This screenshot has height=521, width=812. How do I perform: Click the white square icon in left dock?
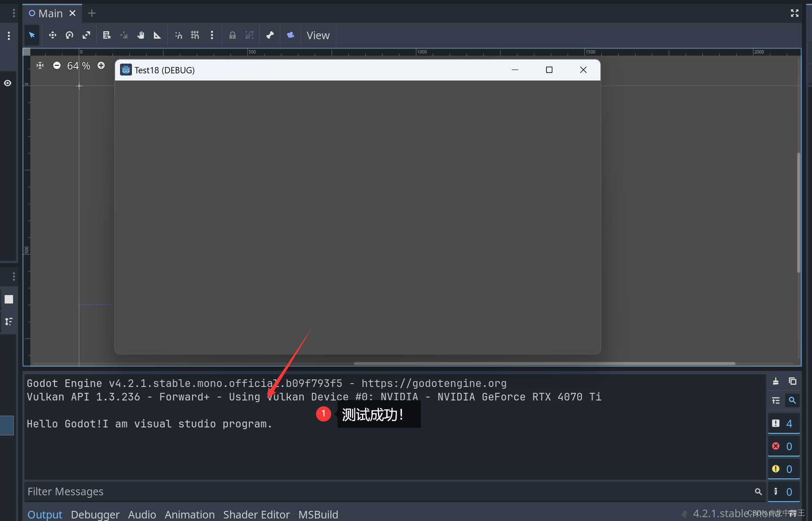[9, 299]
